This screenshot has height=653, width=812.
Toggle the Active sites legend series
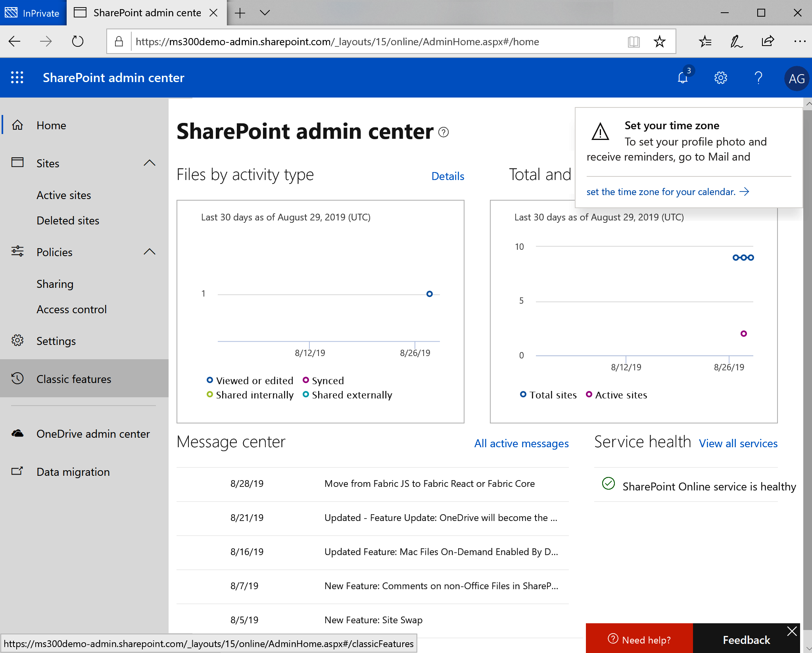[x=616, y=395]
